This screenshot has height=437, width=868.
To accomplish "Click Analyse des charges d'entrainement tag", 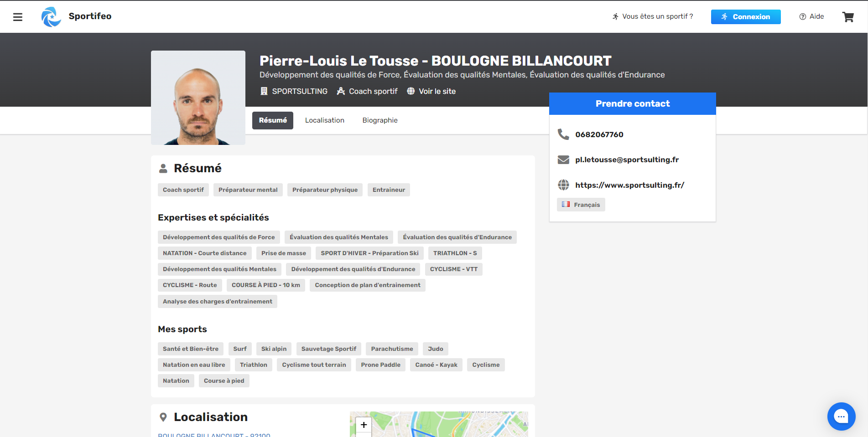I will pos(218,302).
